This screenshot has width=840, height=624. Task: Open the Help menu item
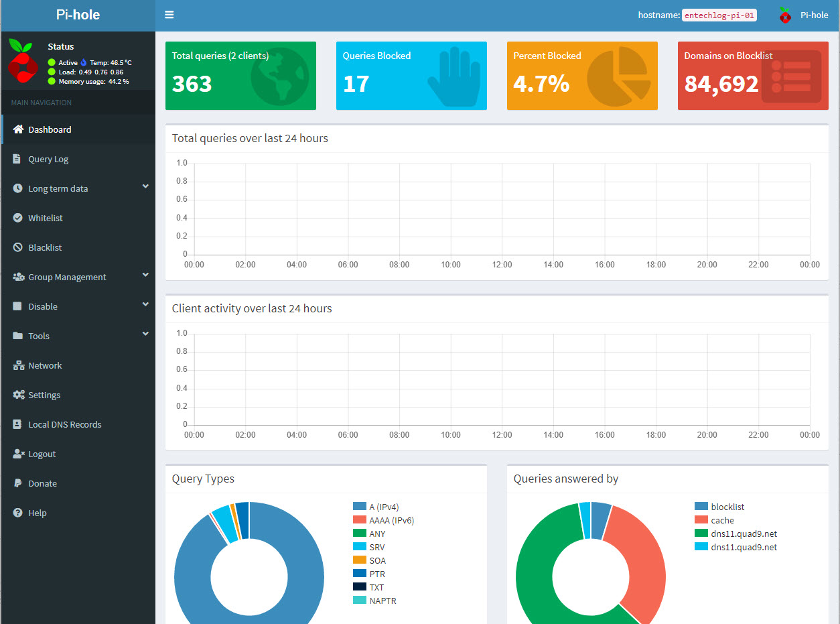click(x=37, y=513)
